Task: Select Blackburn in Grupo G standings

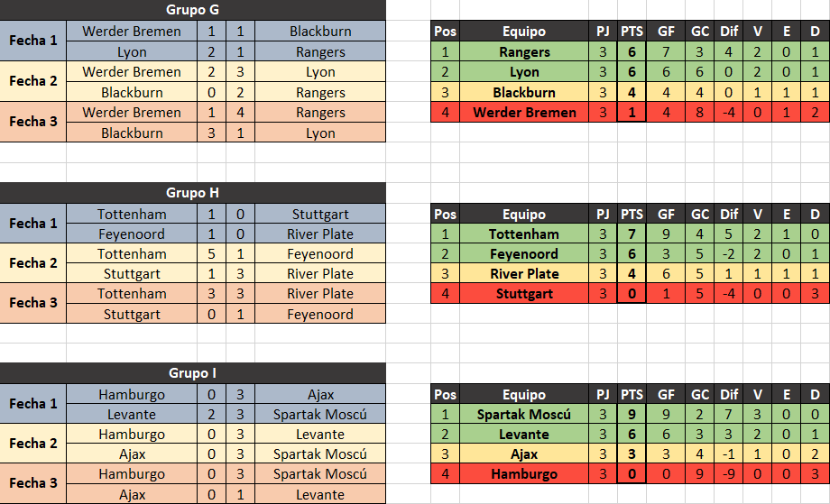Action: [x=524, y=93]
